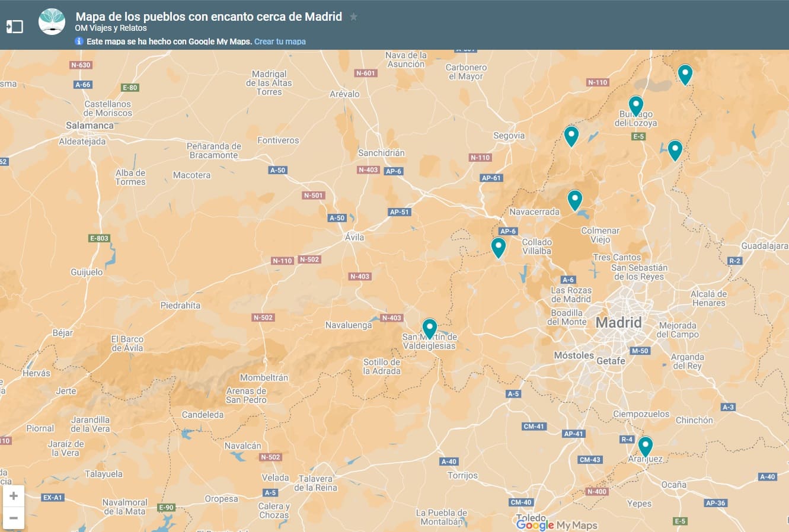Select the pin east of the E-5 badge

click(675, 150)
